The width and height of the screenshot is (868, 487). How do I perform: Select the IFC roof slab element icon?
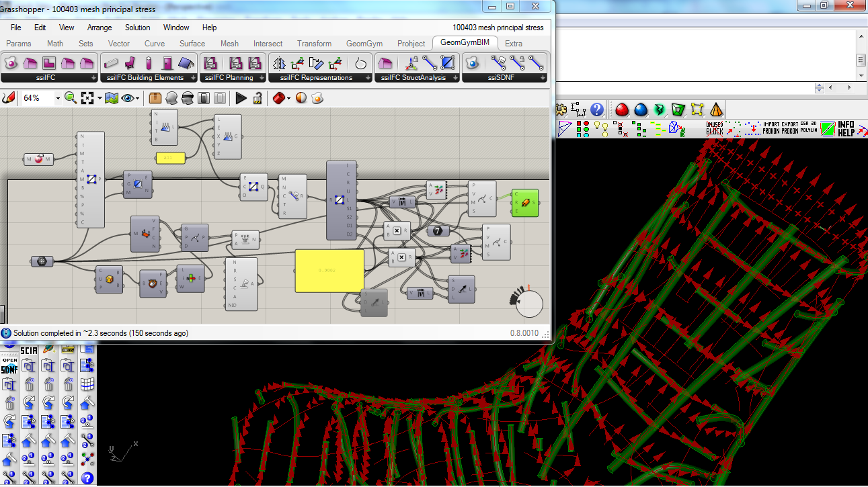[x=186, y=63]
